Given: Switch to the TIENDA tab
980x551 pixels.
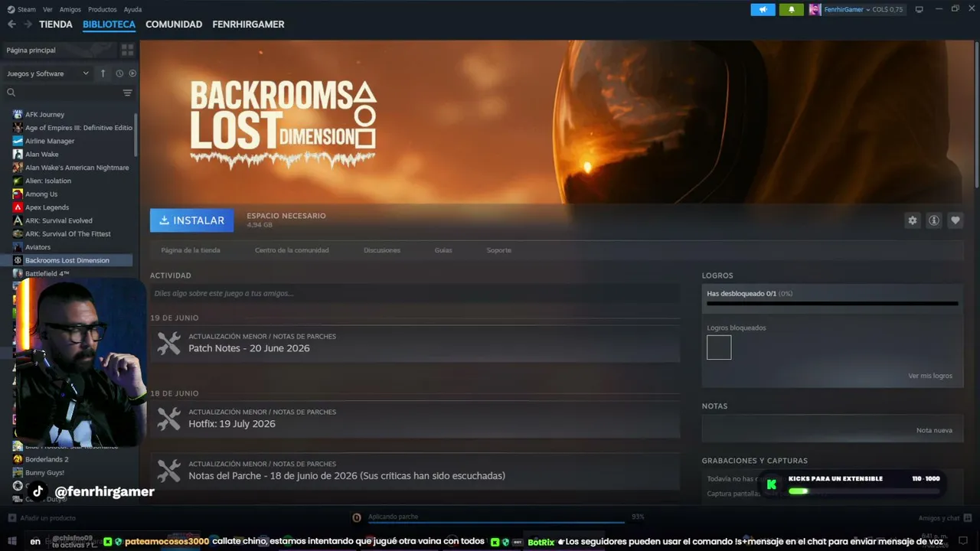Looking at the screenshot, I should (x=56, y=24).
